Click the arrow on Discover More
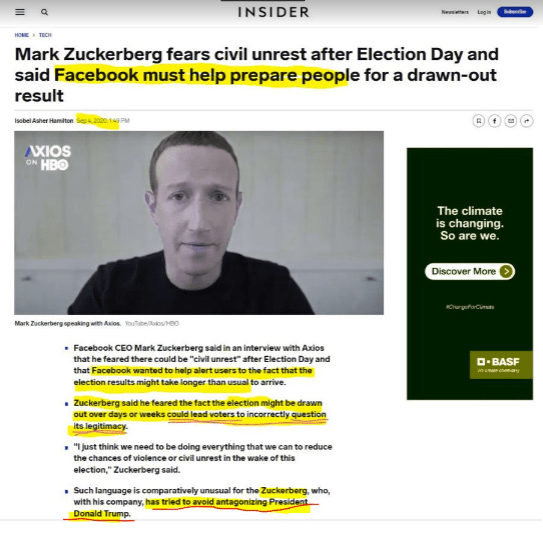The height and width of the screenshot is (533, 543). tap(506, 271)
